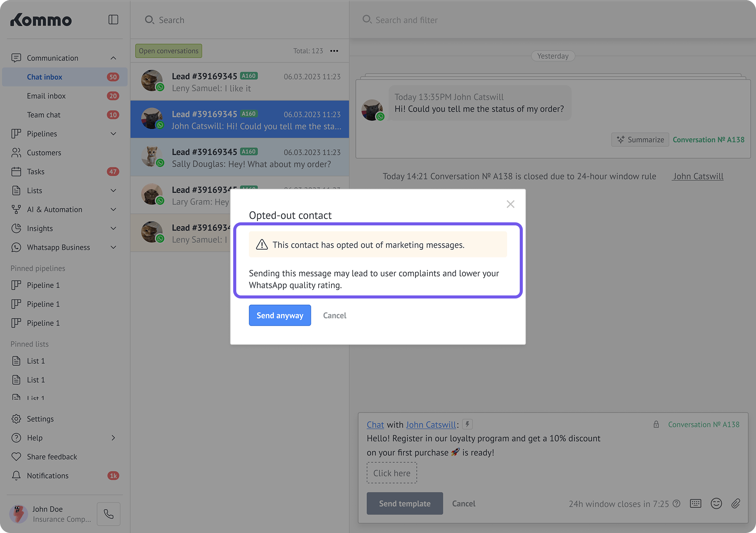The image size is (756, 533).
Task: Open the emoji picker
Action: (716, 503)
